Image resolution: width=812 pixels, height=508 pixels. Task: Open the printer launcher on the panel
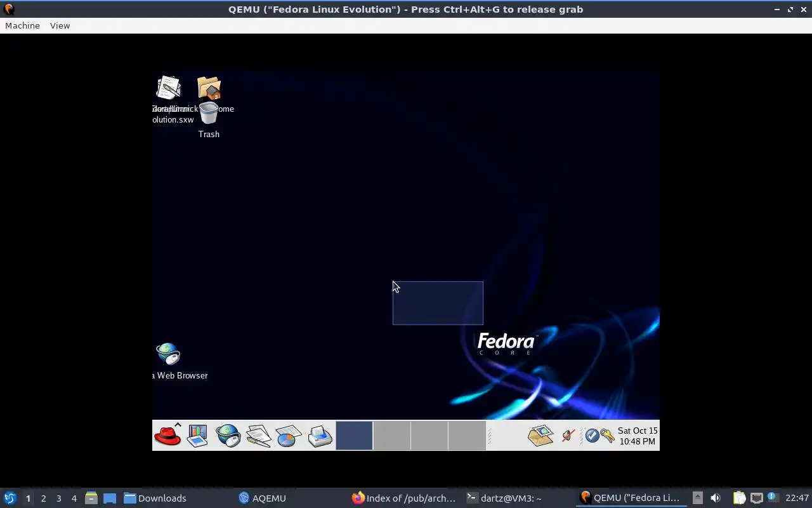320,436
